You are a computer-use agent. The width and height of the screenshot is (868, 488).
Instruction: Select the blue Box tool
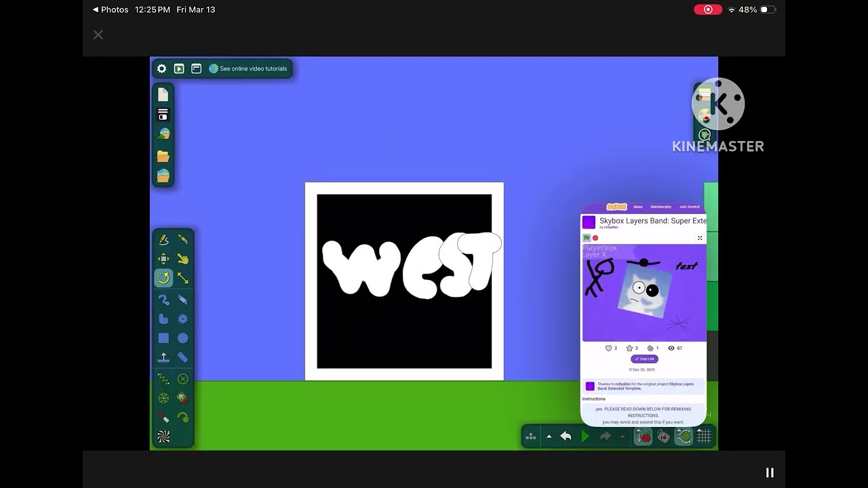[163, 338]
